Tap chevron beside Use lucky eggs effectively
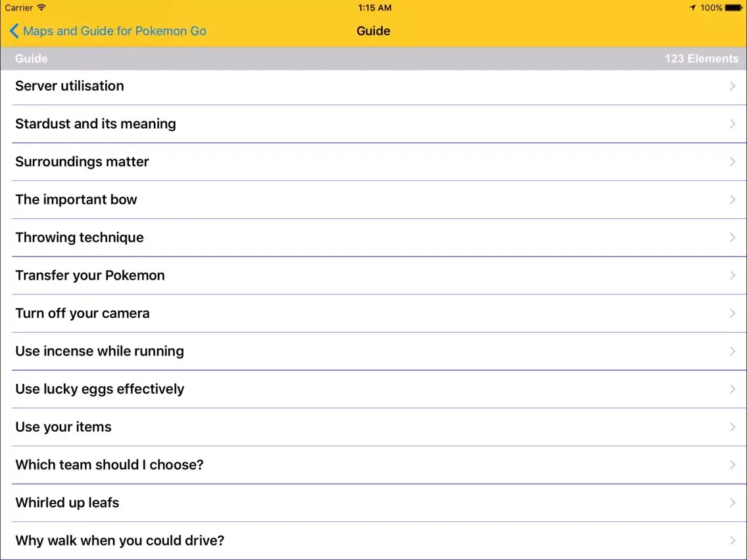 tap(732, 389)
